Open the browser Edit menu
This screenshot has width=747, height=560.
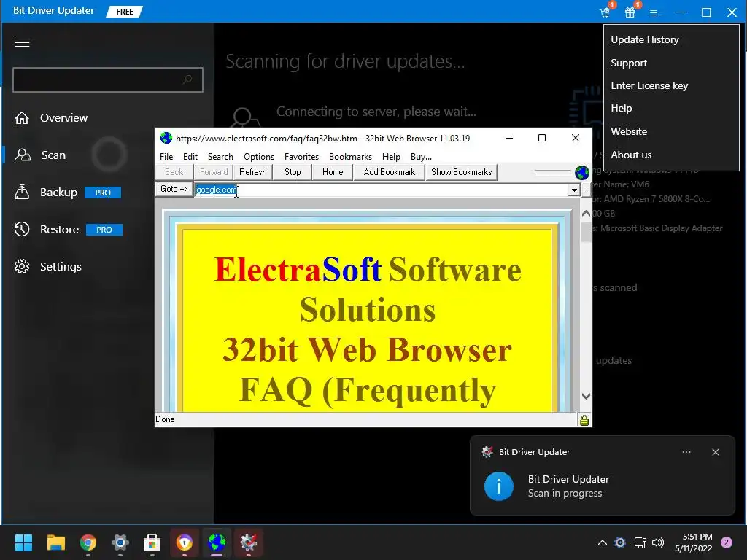tap(190, 157)
